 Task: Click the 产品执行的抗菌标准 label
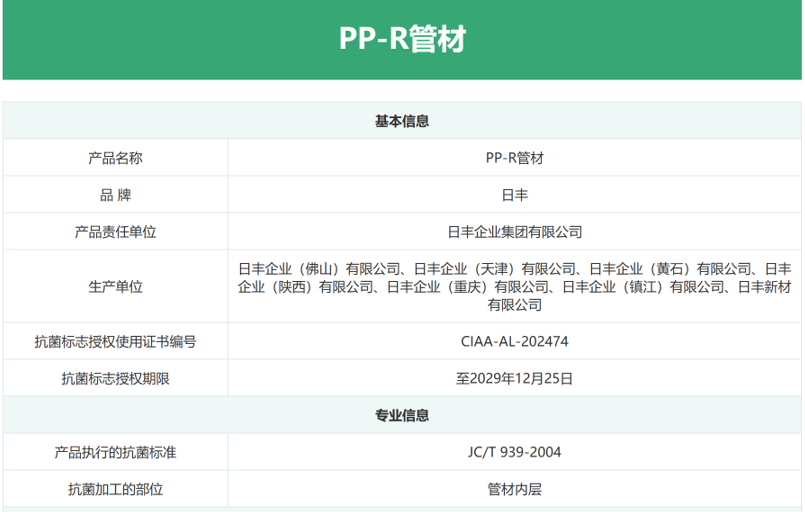[x=116, y=452]
